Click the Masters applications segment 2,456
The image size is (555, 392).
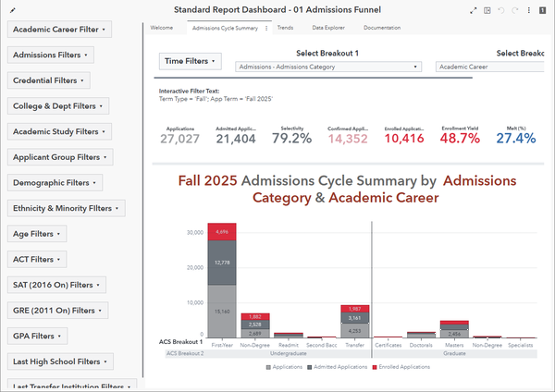pos(454,334)
